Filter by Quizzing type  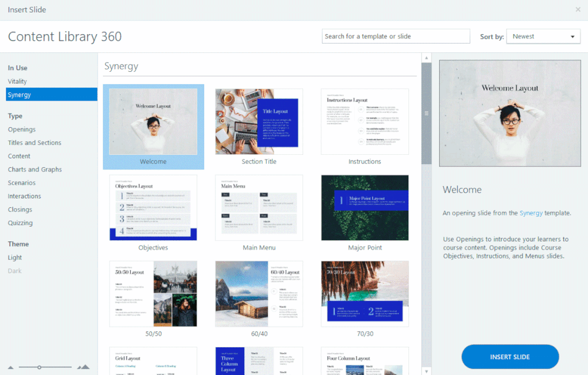(x=20, y=223)
